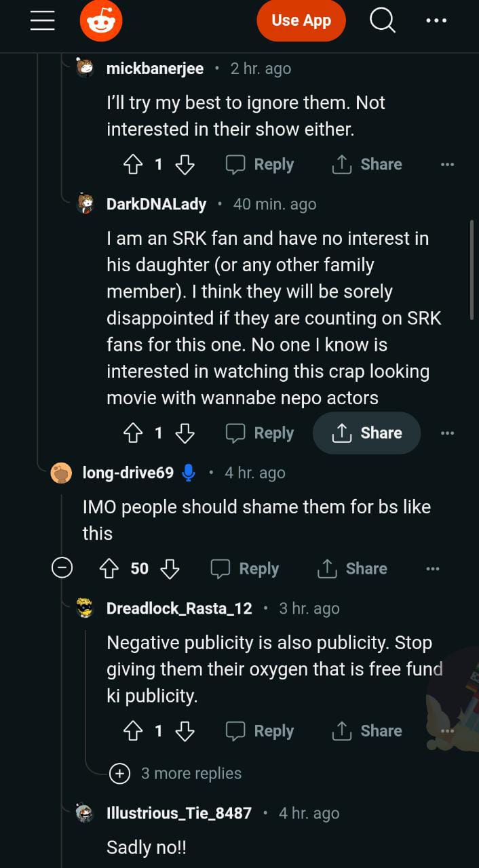Open Dreadlock_Rasta_12's profile link
This screenshot has width=479, height=868.
point(179,608)
